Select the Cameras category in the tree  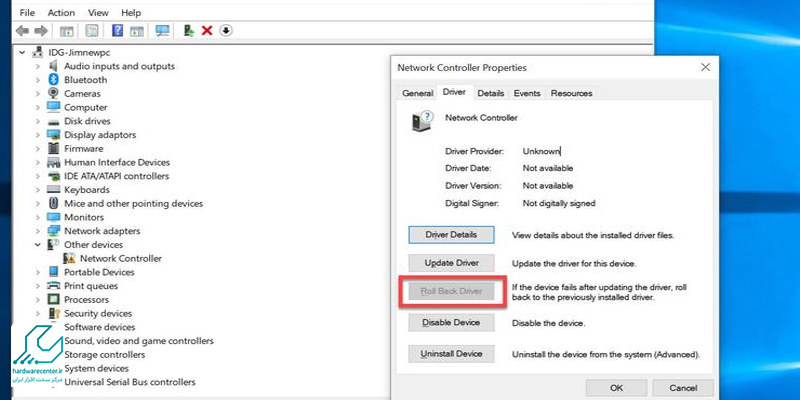pyautogui.click(x=82, y=94)
